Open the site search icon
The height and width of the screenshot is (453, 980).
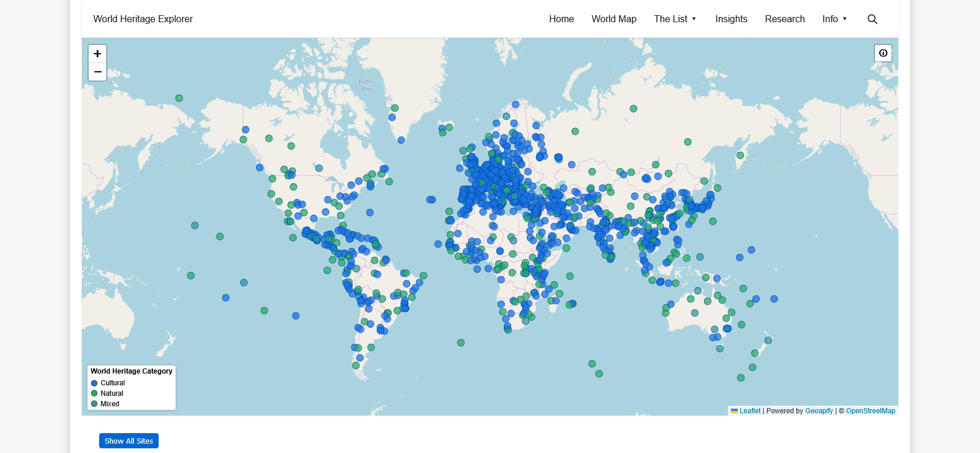click(872, 19)
